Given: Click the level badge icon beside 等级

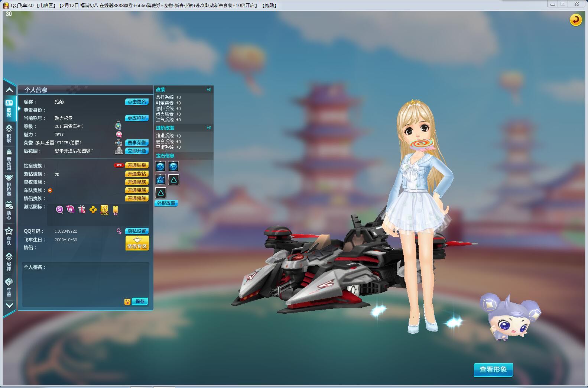Looking at the screenshot, I should pos(118,126).
